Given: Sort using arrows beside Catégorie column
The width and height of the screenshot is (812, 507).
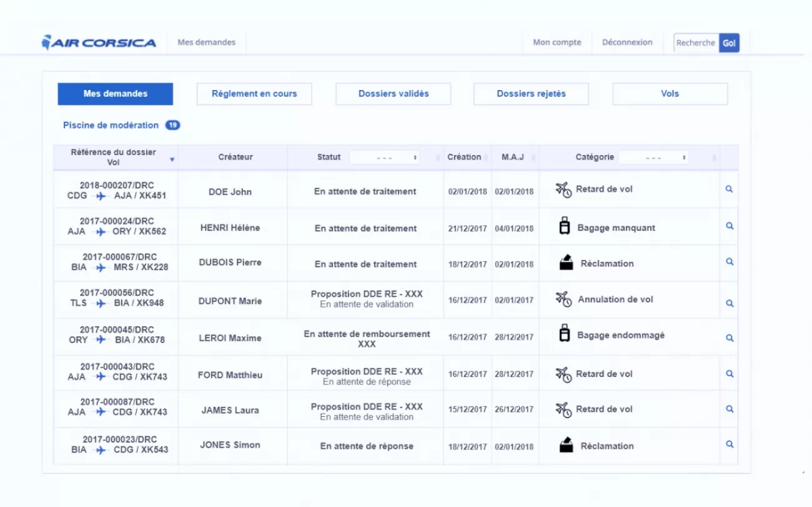Looking at the screenshot, I should (x=715, y=158).
